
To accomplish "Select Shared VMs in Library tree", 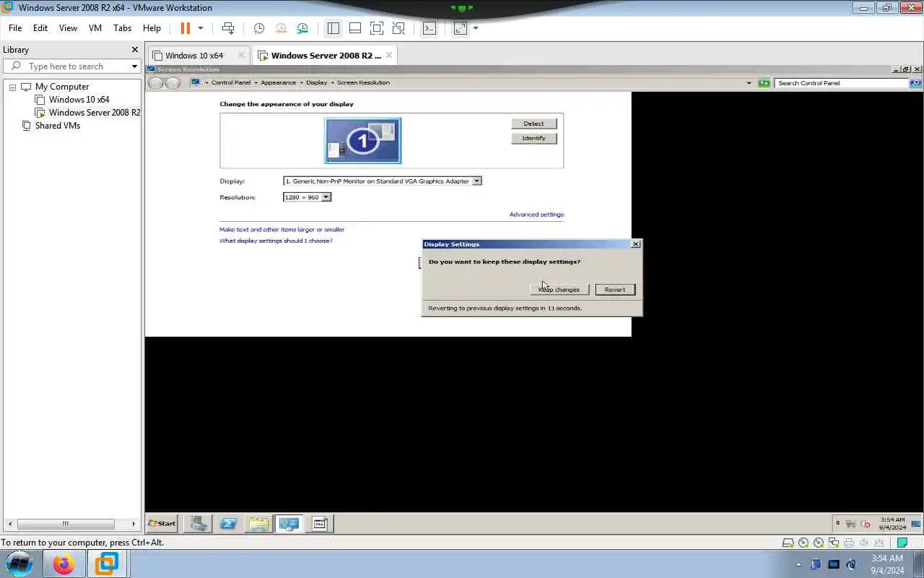I will (58, 126).
